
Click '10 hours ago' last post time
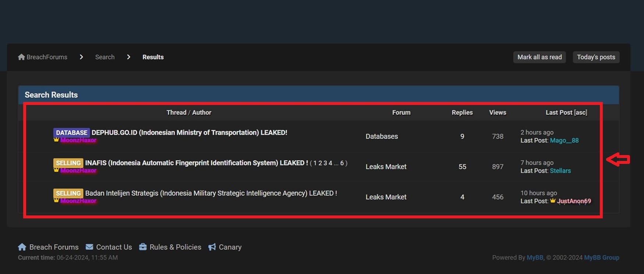(539, 193)
